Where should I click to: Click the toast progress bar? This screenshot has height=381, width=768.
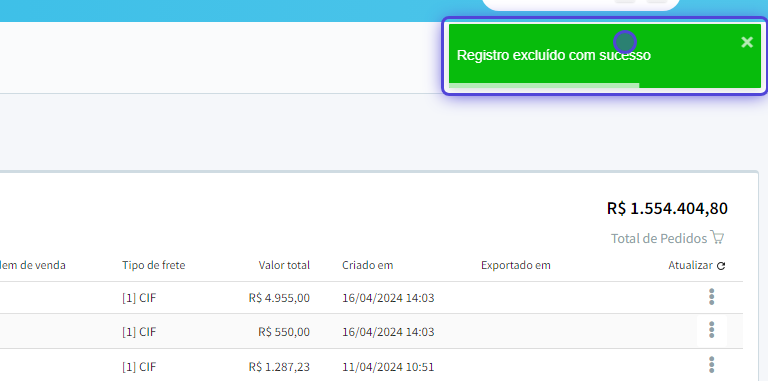[x=544, y=85]
